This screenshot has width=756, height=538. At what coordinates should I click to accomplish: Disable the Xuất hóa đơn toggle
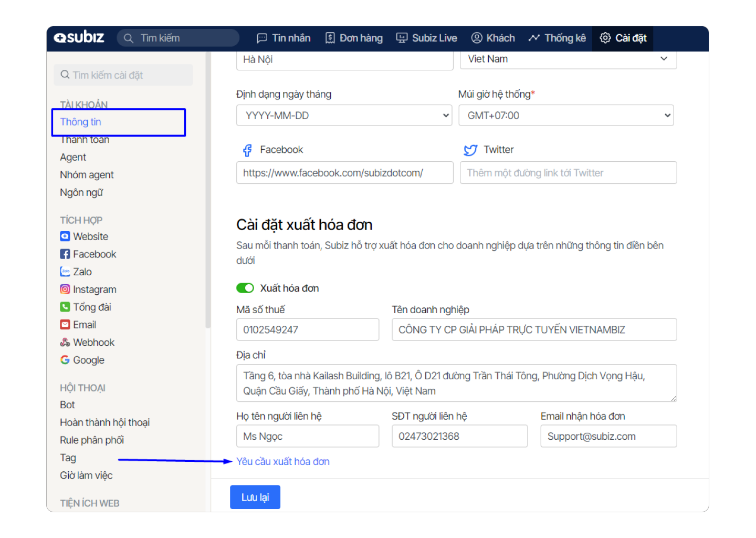click(x=245, y=288)
